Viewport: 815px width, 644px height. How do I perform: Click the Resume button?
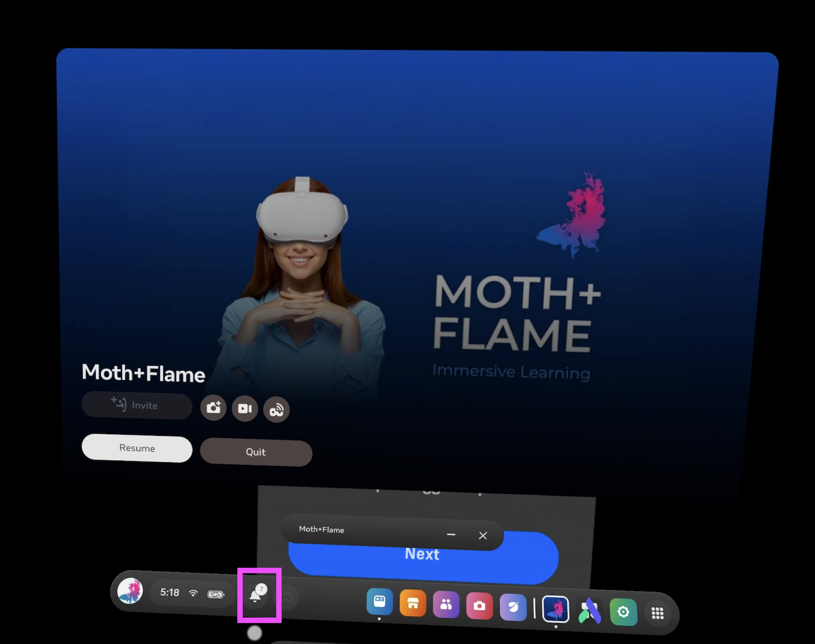[137, 448]
